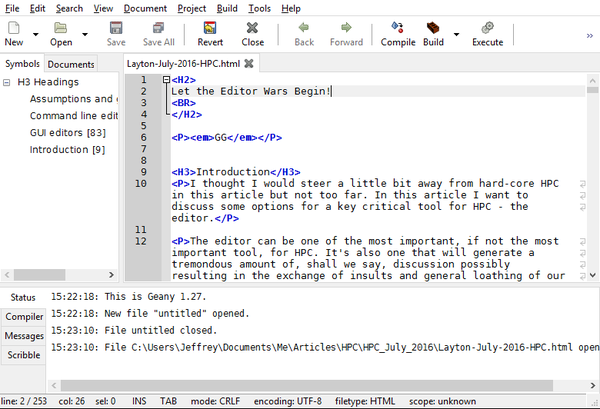Click the message panel horizontal scrollbar thumb
The image size is (600, 409).
click(307, 385)
